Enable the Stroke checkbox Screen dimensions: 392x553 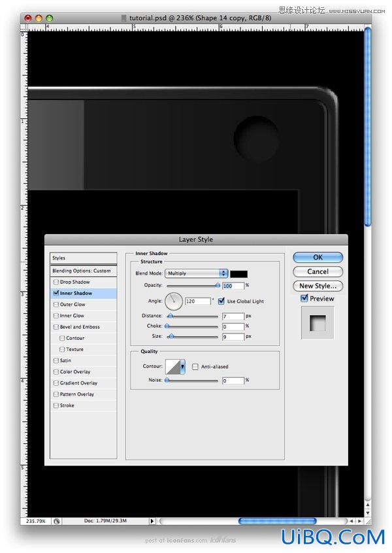click(x=56, y=405)
